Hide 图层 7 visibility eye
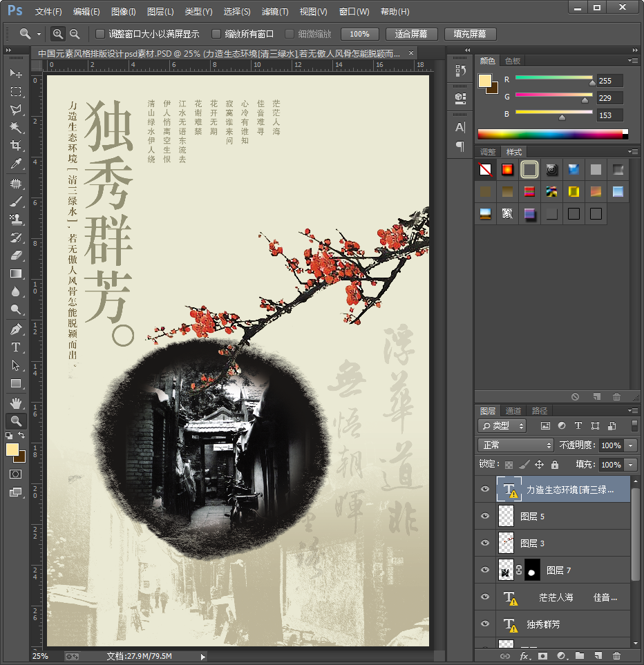 (x=485, y=570)
